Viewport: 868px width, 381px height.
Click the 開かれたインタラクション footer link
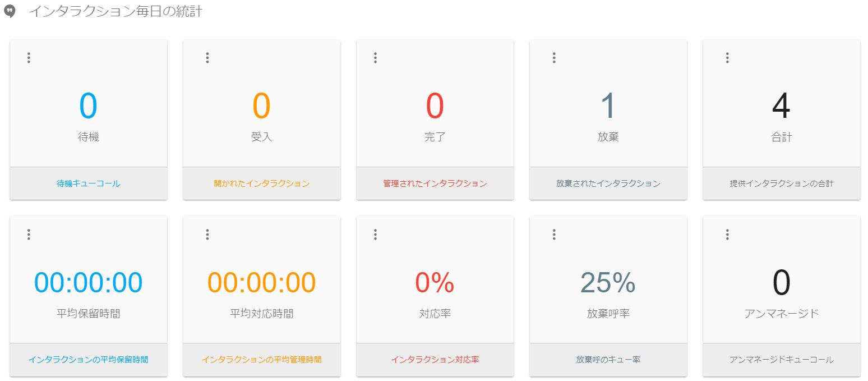(x=261, y=183)
